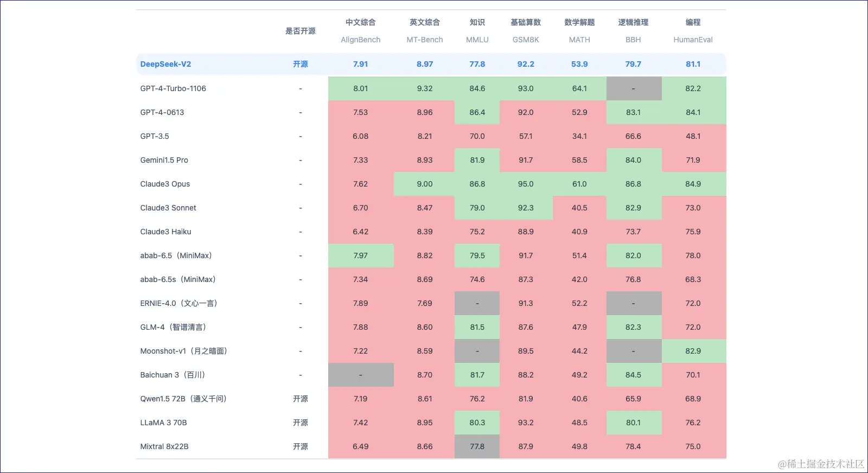This screenshot has height=473, width=868.
Task: Click LLaMA 3 70B MMLU cell 80.3
Action: coord(477,423)
